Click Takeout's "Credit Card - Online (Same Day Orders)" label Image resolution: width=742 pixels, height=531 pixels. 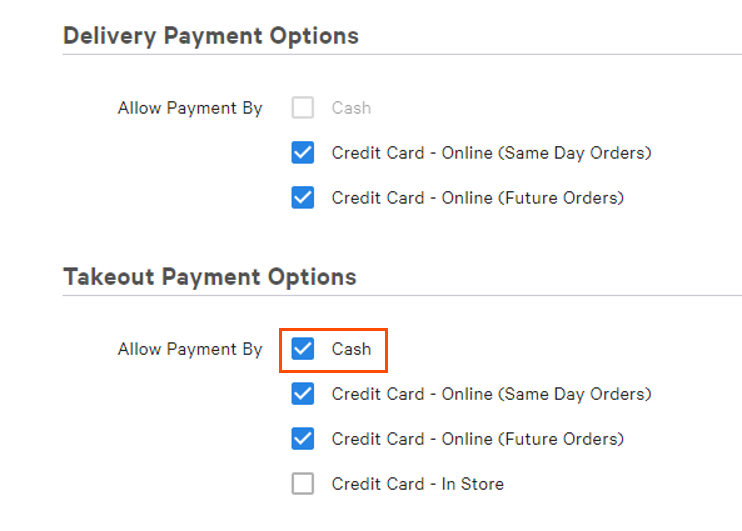[x=491, y=394]
